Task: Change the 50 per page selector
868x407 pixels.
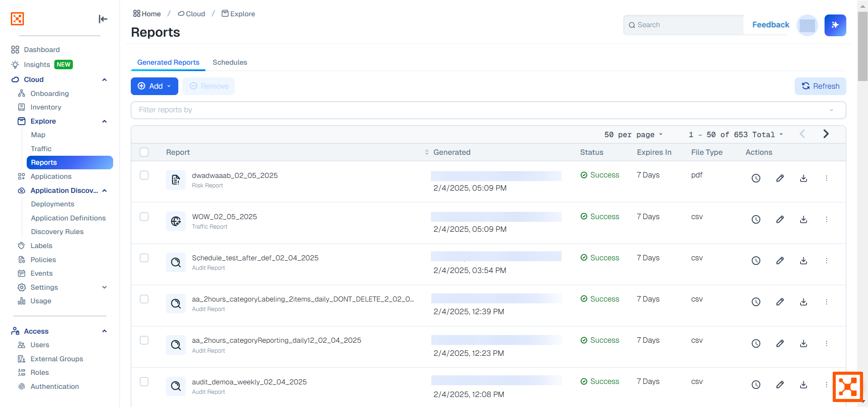Action: [x=633, y=134]
